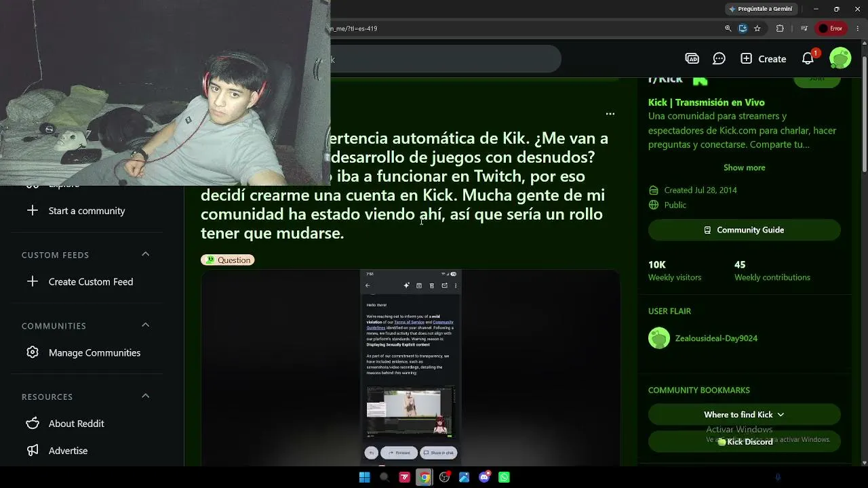Click the Public community label
This screenshot has width=868, height=488.
coord(675,205)
